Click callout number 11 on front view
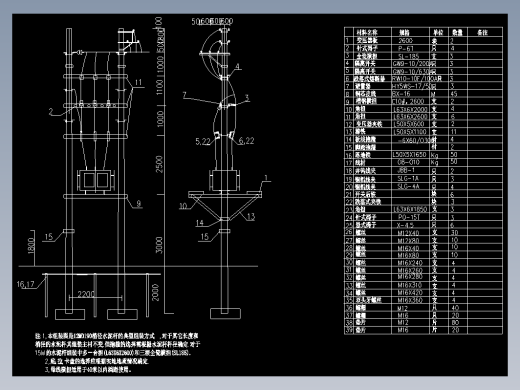Image resolution: width=520 pixels, height=390 pixels. [x=138, y=82]
